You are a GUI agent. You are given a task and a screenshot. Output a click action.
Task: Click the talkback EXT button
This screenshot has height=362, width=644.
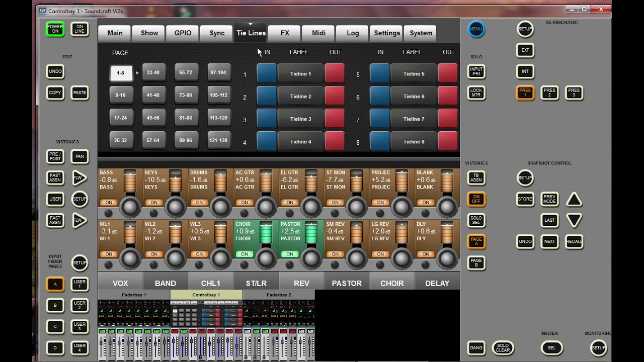click(525, 50)
